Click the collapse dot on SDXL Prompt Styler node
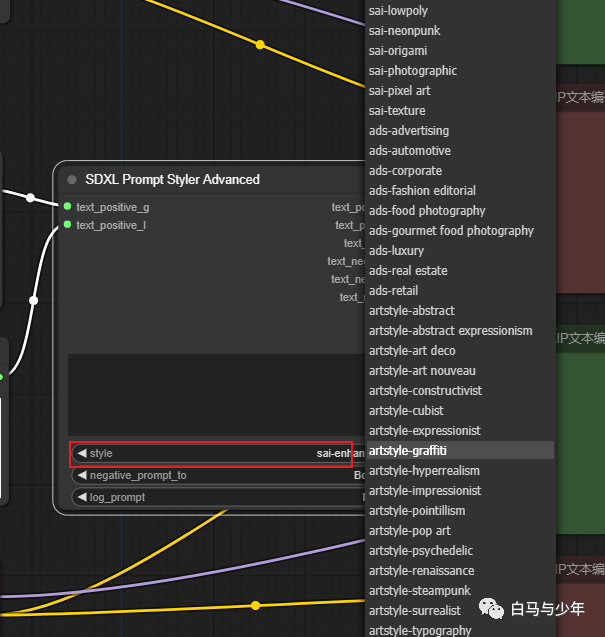This screenshot has height=637, width=605. tap(72, 180)
